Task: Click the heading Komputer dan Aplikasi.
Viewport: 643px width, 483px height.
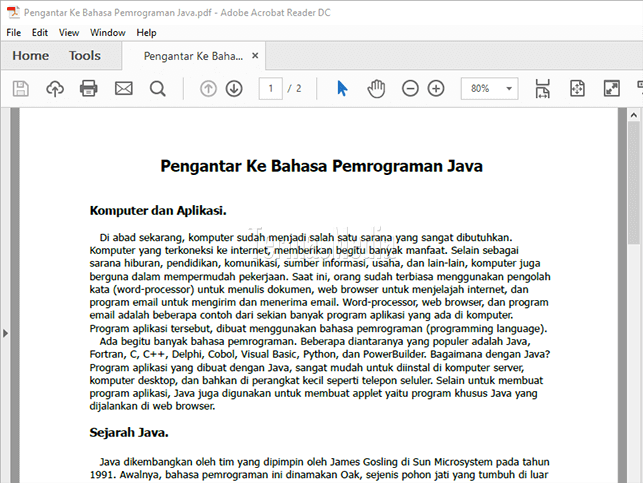Action: click(158, 211)
